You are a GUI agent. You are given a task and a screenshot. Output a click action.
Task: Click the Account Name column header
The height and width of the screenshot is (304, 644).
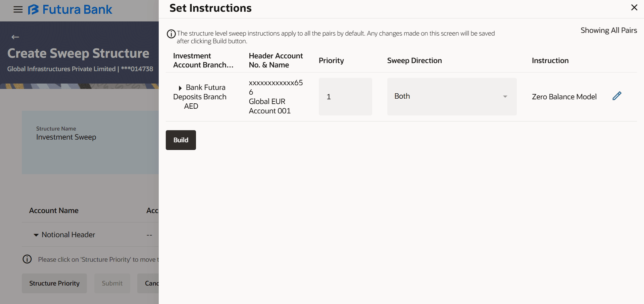point(54,210)
